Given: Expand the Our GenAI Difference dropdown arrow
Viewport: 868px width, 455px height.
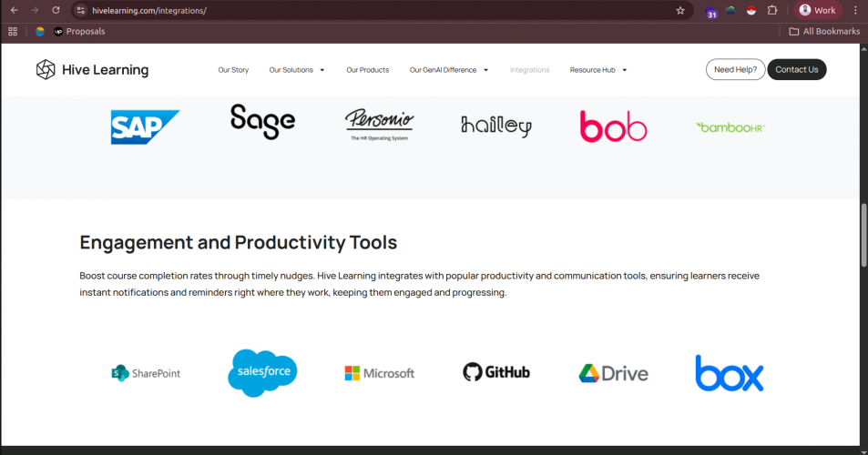Looking at the screenshot, I should pos(486,70).
